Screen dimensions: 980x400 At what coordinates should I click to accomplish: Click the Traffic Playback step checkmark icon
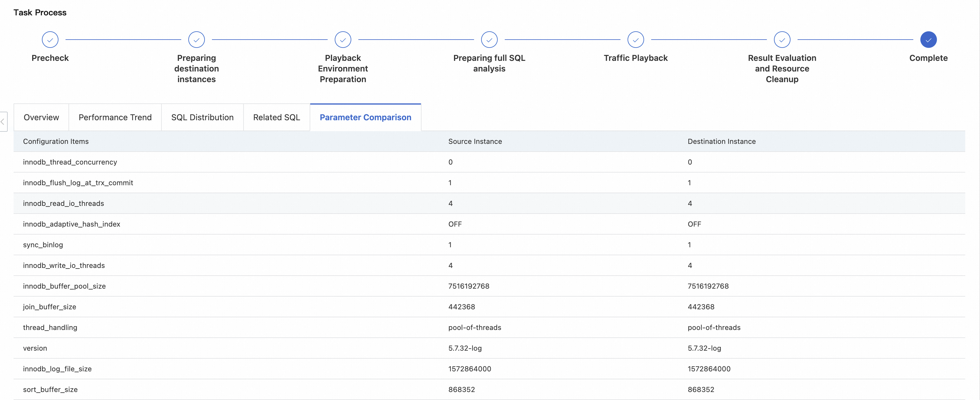635,40
